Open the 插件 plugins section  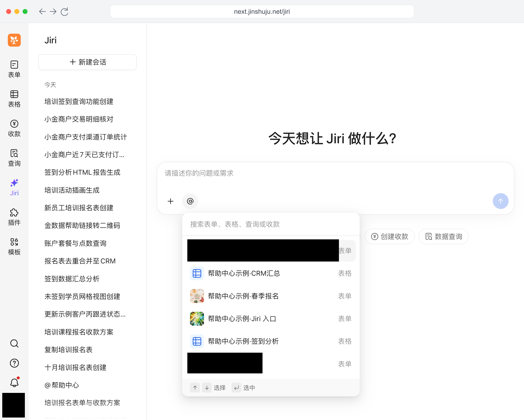point(14,217)
